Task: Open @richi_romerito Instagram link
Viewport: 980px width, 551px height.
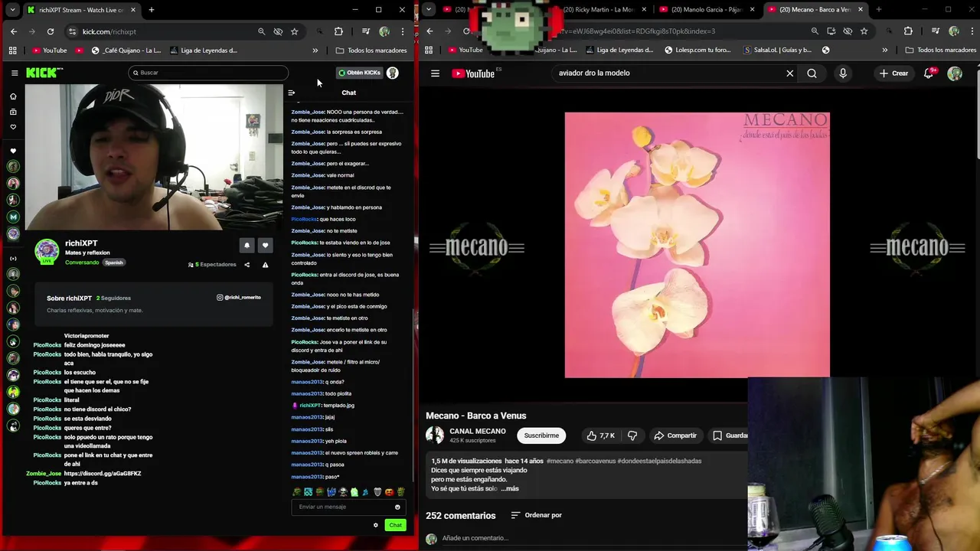Action: 239,297
